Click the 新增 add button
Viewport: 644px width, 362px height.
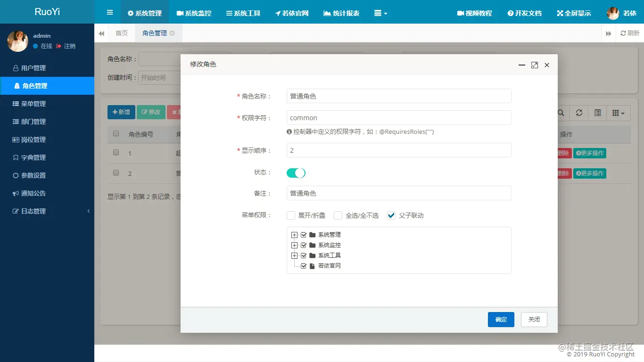(x=121, y=112)
